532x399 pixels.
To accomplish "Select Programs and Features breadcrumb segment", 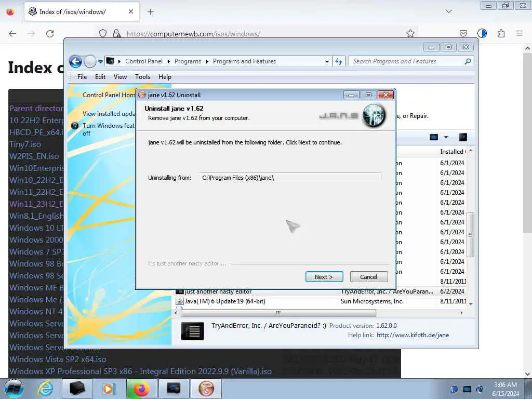I will click(x=244, y=61).
